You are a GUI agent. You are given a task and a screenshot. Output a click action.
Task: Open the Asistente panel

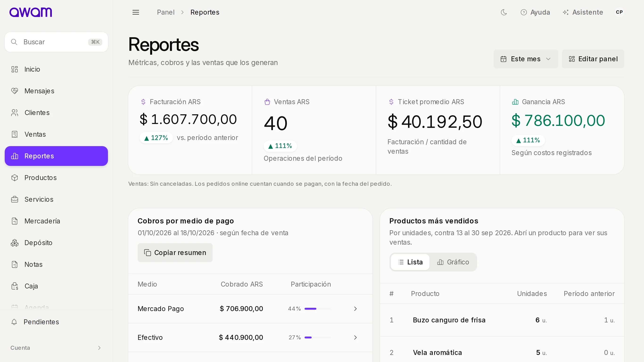pyautogui.click(x=583, y=12)
